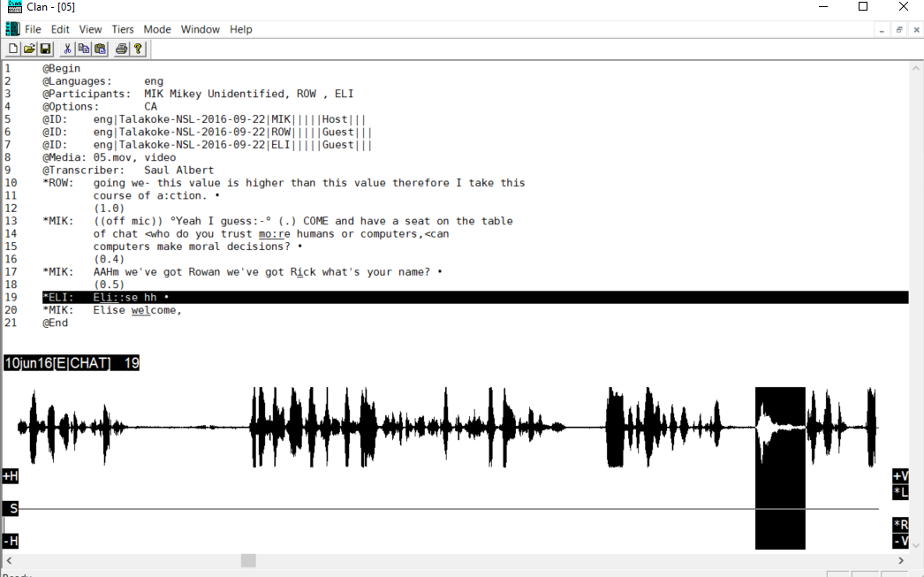
Task: Click the question mark Help icon
Action: (x=138, y=49)
